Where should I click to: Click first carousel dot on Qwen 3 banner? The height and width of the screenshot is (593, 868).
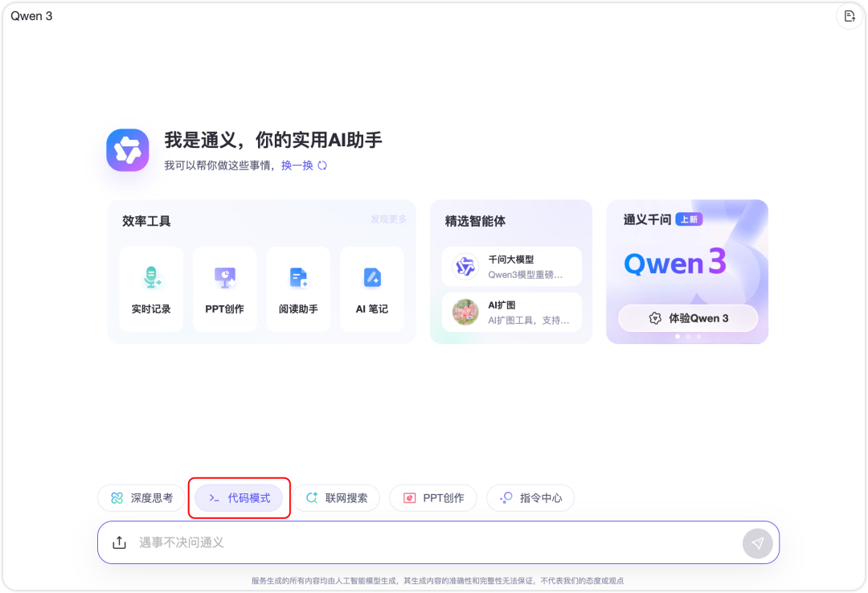[678, 336]
